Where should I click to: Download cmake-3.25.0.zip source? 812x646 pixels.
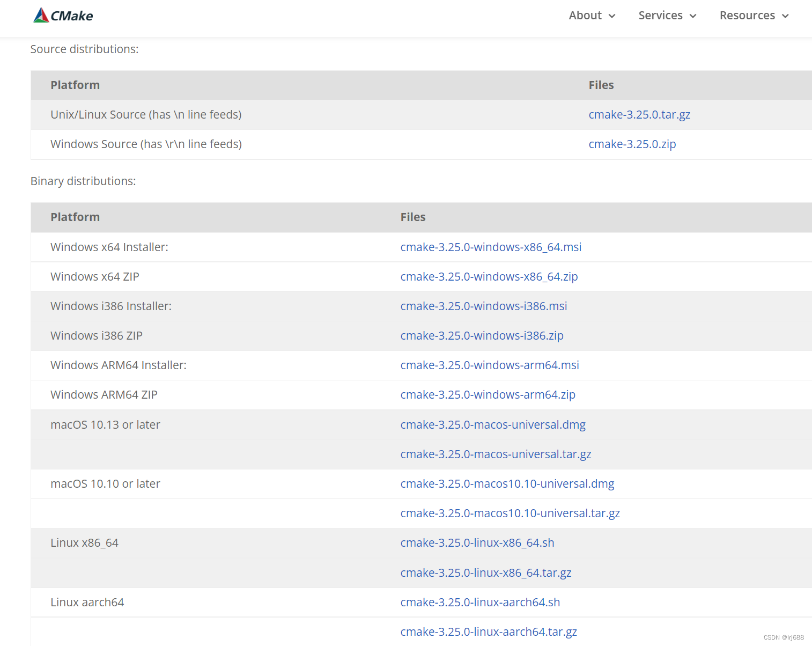tap(632, 144)
